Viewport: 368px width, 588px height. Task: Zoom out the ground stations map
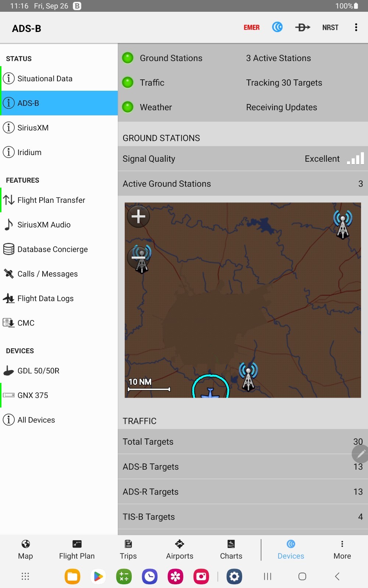coord(138,257)
